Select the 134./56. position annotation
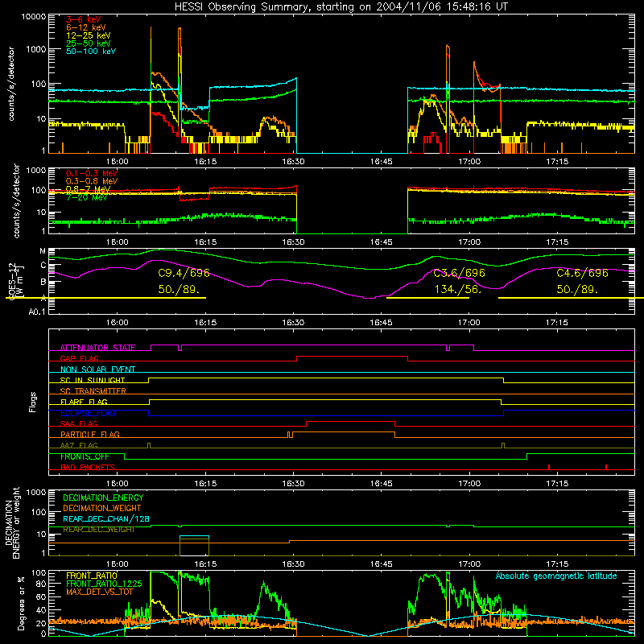This screenshot has width=644, height=644. (457, 290)
